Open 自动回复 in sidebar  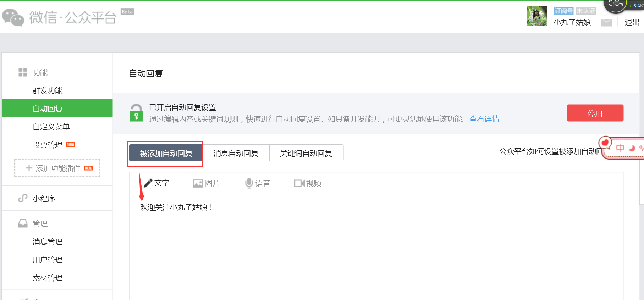click(x=57, y=109)
